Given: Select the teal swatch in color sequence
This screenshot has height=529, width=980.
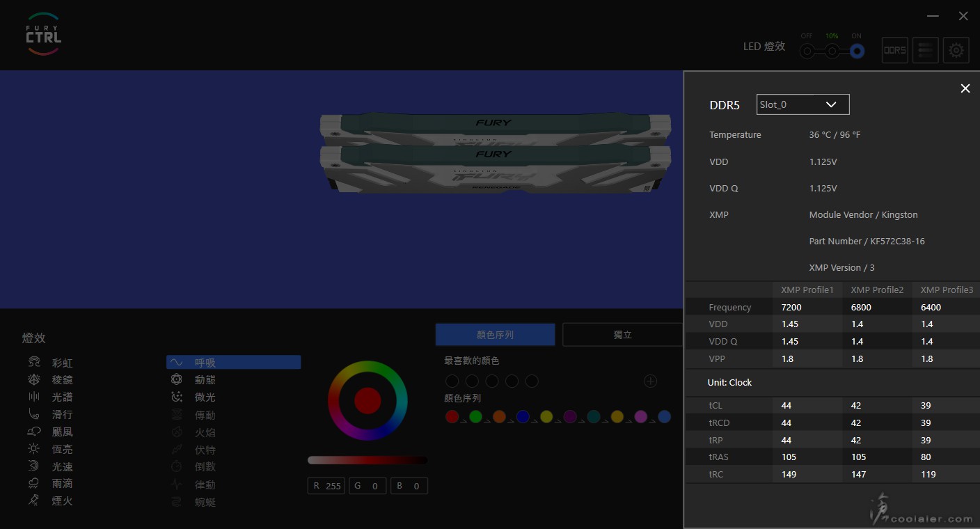Looking at the screenshot, I should (x=594, y=416).
